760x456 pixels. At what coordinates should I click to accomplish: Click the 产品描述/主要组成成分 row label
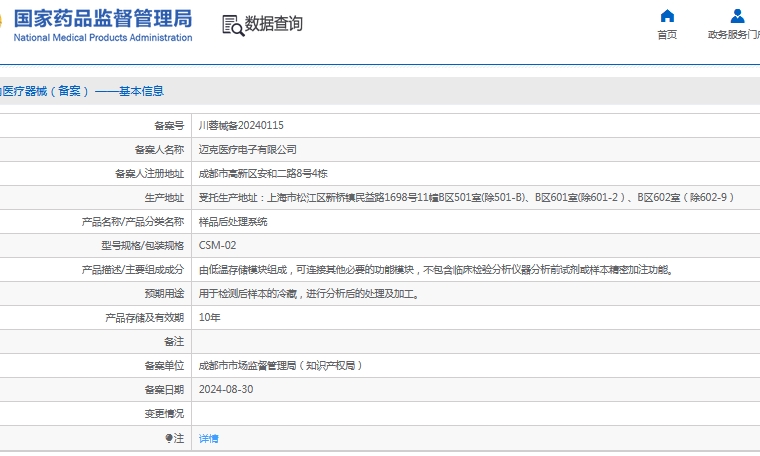(133, 269)
